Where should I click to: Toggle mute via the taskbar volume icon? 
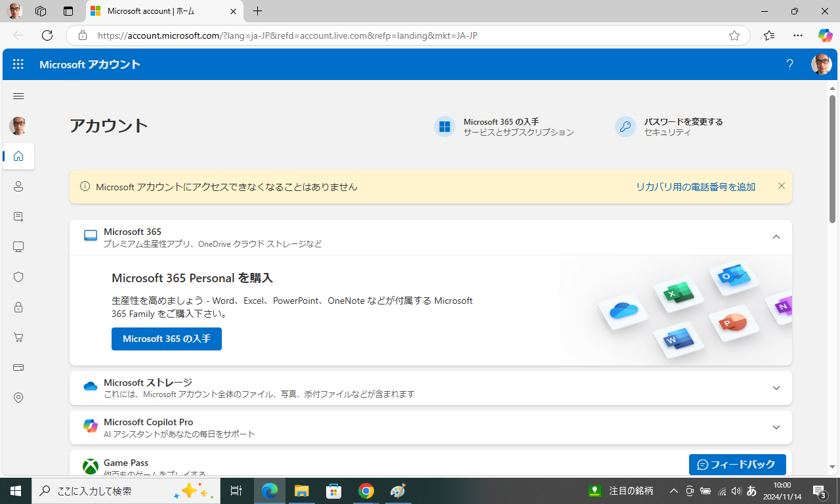[x=736, y=490]
